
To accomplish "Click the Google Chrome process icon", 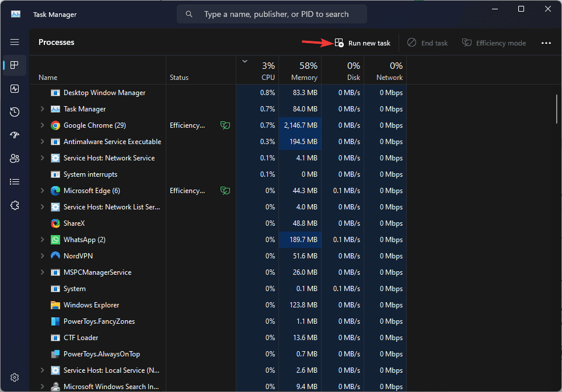I will pos(55,125).
